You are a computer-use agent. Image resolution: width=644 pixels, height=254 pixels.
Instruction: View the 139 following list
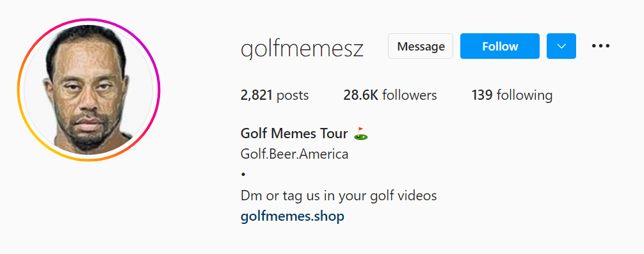(512, 95)
